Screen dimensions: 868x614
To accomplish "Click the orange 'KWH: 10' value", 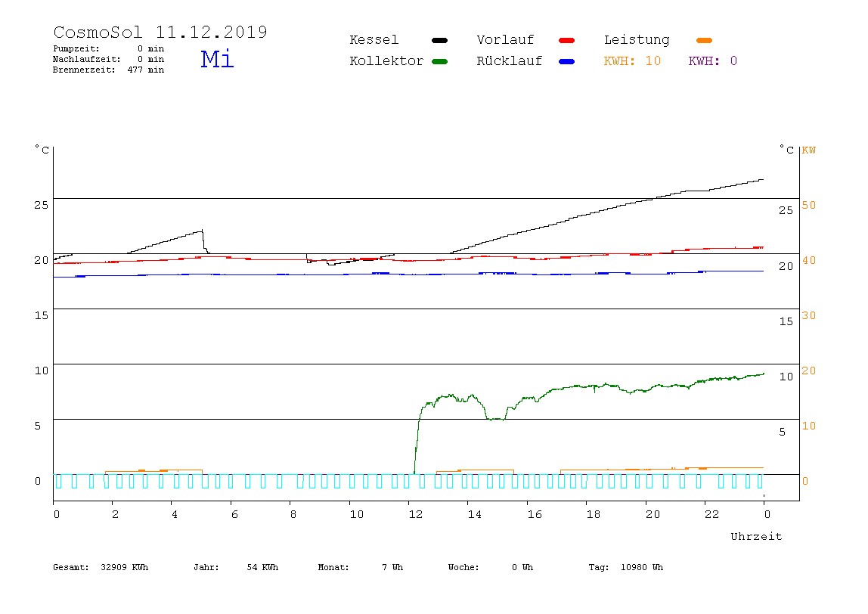I will click(632, 61).
